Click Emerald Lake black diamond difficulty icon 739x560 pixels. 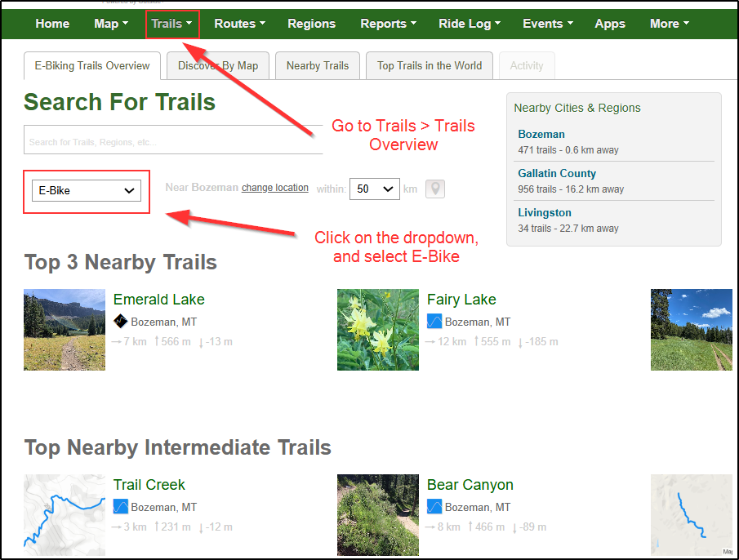click(x=121, y=321)
